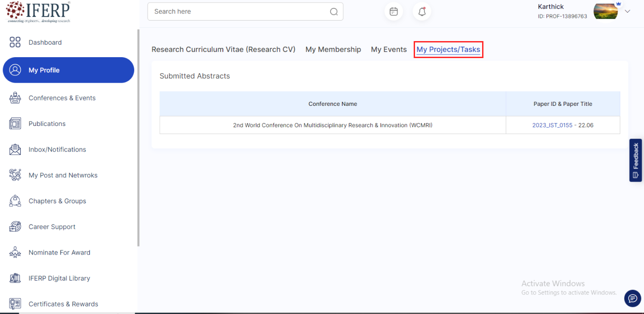644x314 pixels.
Task: Open the My Events tab
Action: pos(389,50)
